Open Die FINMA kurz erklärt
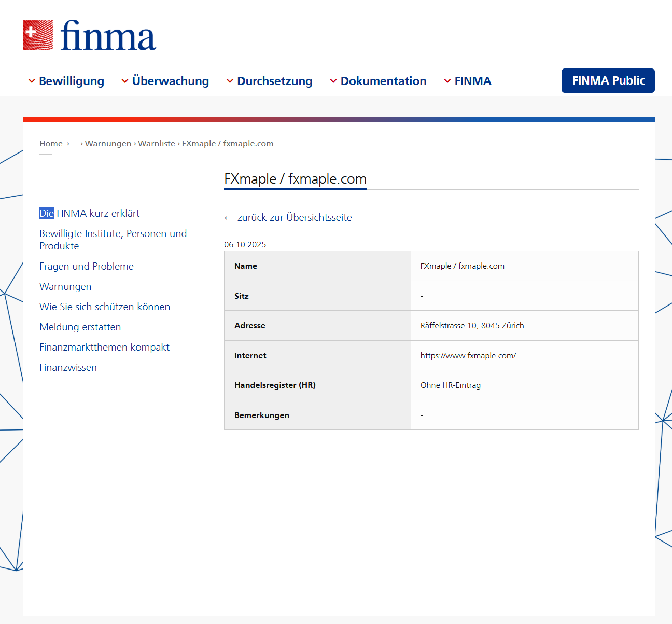The image size is (672, 624). [x=90, y=213]
